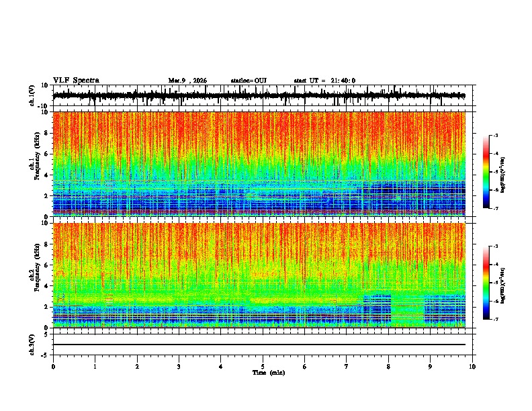Select the ch.2 color bar "log(PSD)" units label
This screenshot has height=411, width=532.
tap(503, 286)
